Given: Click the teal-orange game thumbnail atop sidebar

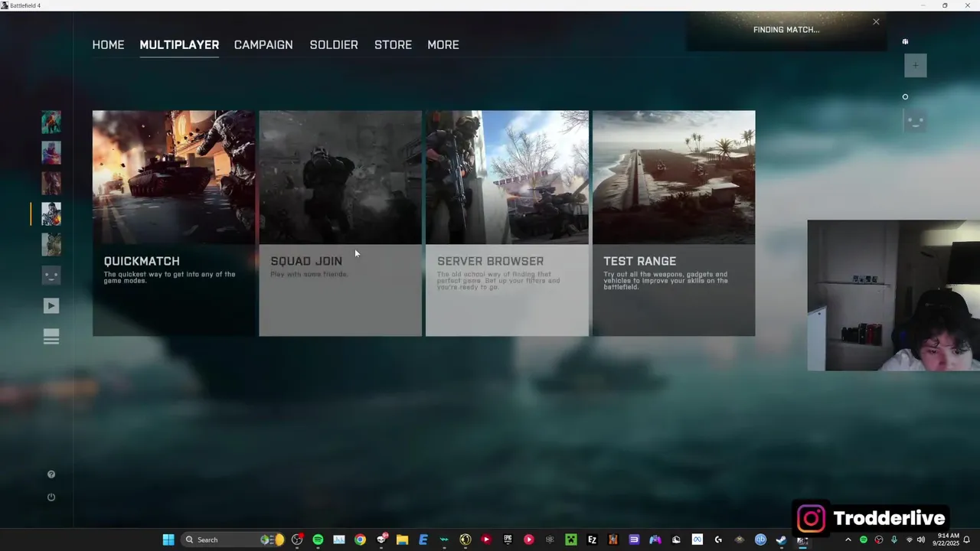Looking at the screenshot, I should coord(51,122).
